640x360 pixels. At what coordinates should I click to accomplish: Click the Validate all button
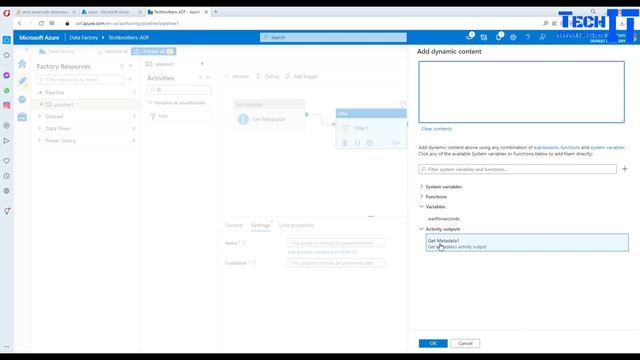tap(113, 51)
